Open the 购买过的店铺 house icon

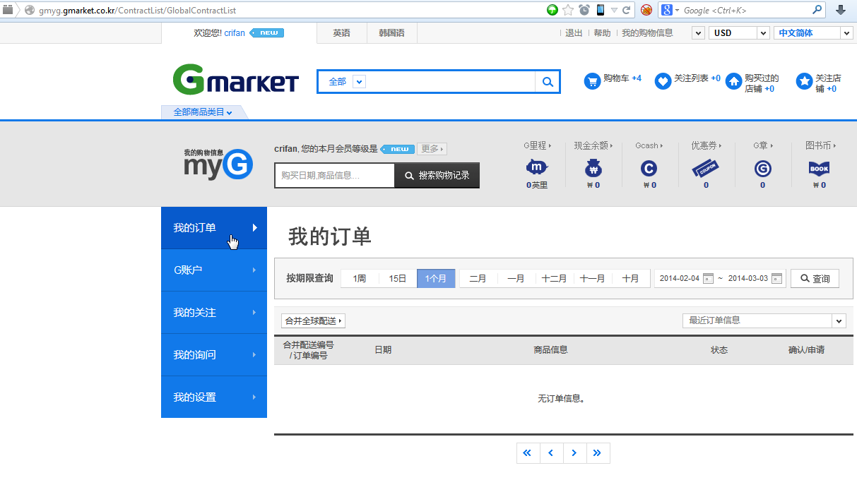tap(734, 82)
